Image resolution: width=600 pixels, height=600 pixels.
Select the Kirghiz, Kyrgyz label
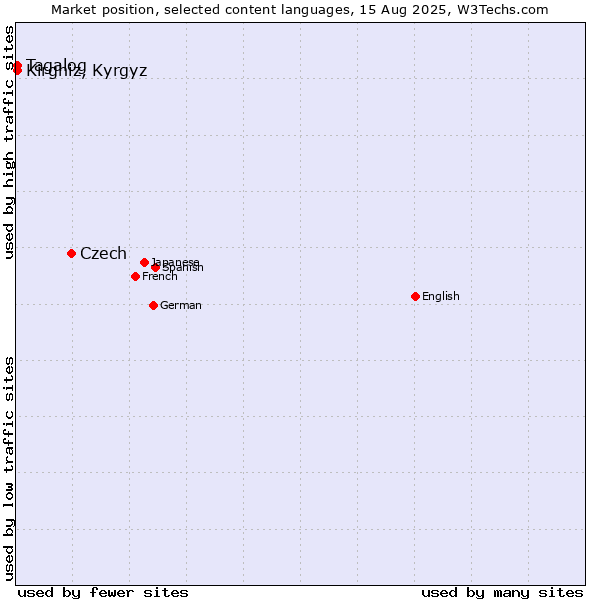point(87,71)
